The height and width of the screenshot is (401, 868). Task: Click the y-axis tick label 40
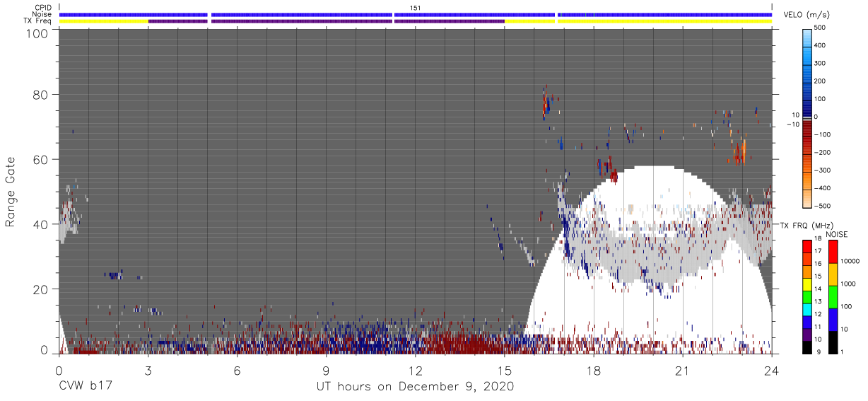pos(41,224)
